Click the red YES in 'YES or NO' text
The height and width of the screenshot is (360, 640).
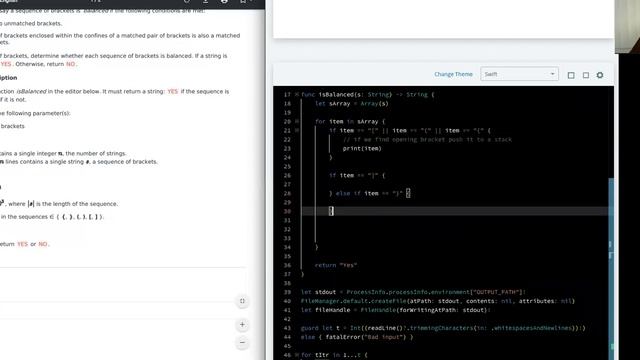[x=22, y=244]
